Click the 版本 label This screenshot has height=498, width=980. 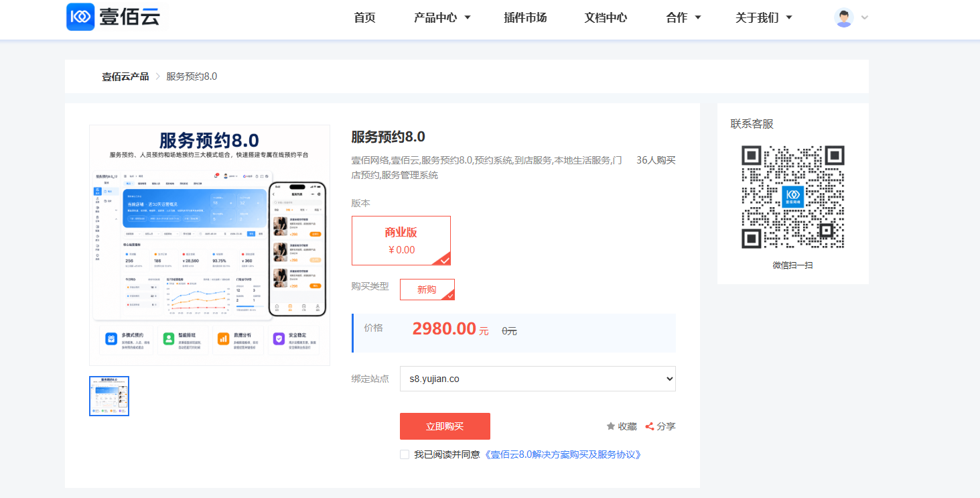(x=360, y=203)
